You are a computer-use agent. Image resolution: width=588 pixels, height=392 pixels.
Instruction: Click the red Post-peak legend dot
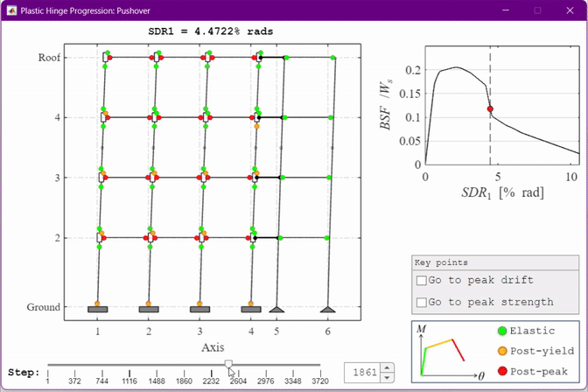[502, 371]
